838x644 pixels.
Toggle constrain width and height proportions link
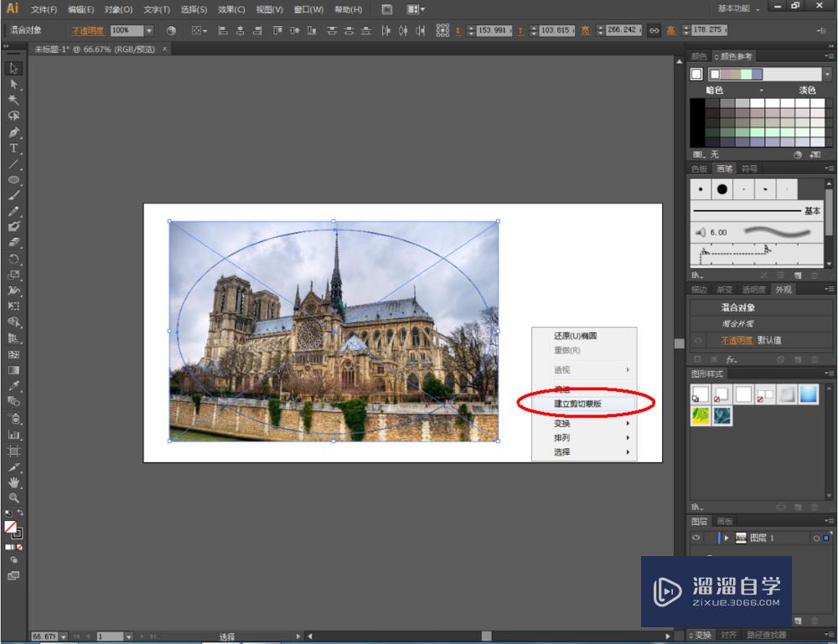tap(654, 30)
